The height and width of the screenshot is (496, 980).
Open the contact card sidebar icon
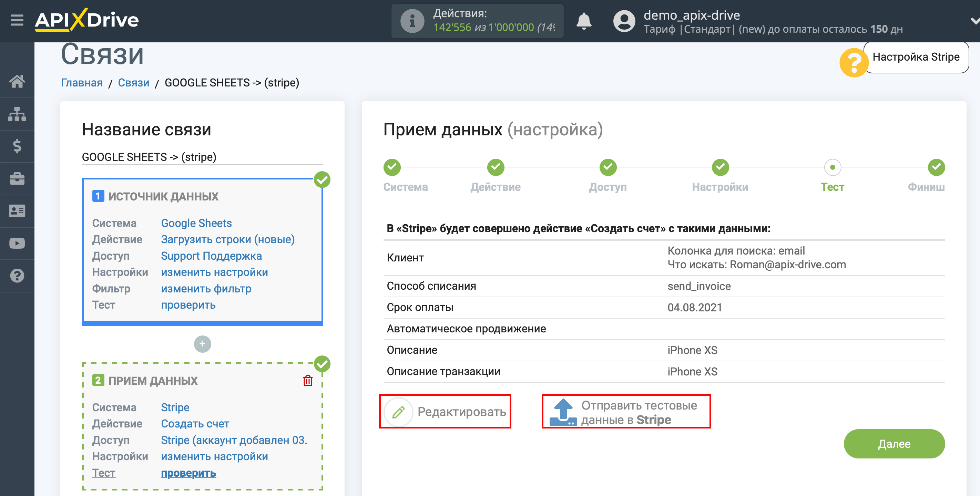(x=17, y=211)
